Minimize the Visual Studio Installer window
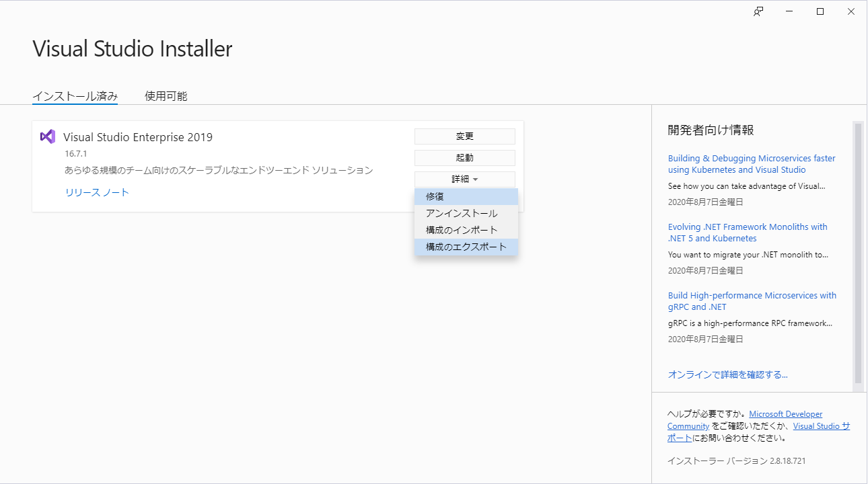Viewport: 868px width, 484px height. (789, 11)
